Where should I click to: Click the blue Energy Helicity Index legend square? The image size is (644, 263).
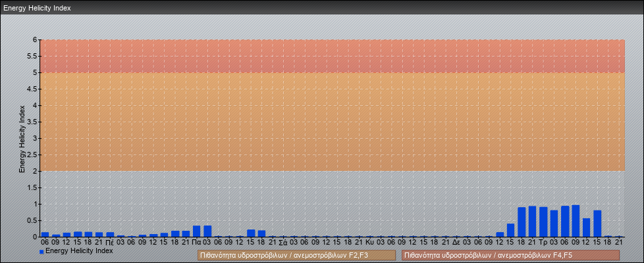41,251
